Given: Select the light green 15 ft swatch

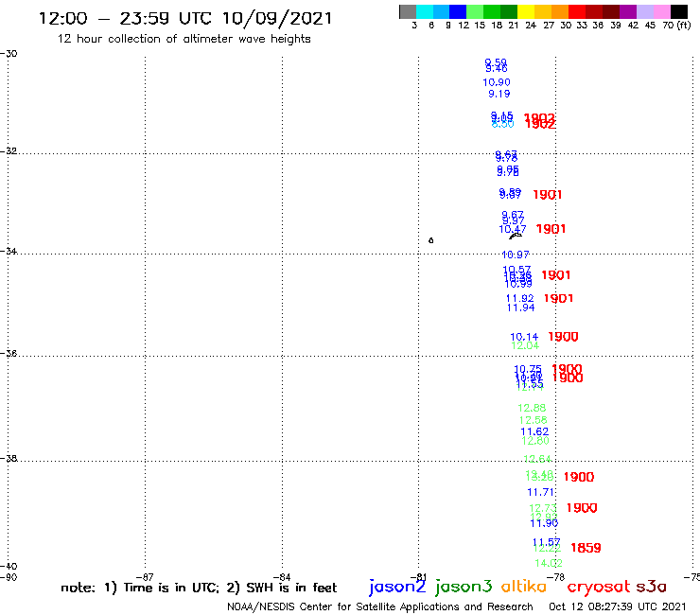Looking at the screenshot, I should [x=475, y=11].
